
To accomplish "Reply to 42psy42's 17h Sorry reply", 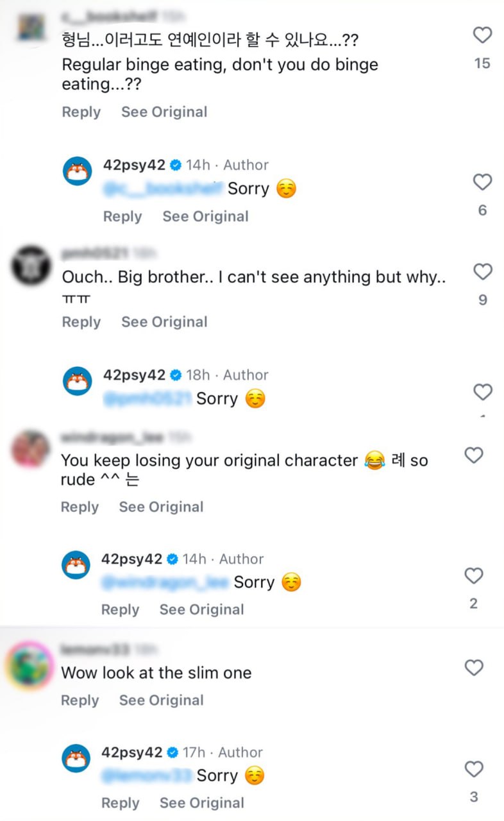I will pyautogui.click(x=120, y=803).
